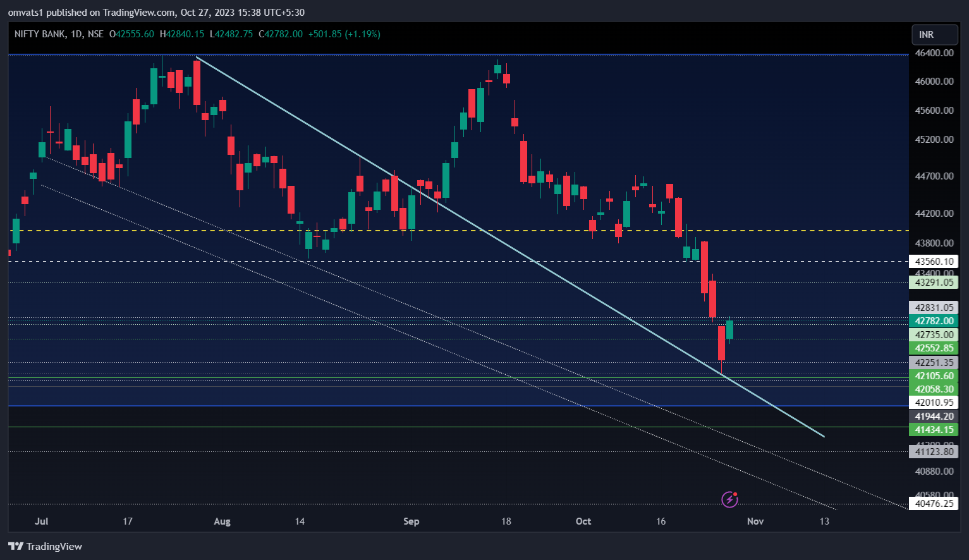Open the INR currency selector
Viewport: 969px width, 560px height.
(935, 35)
